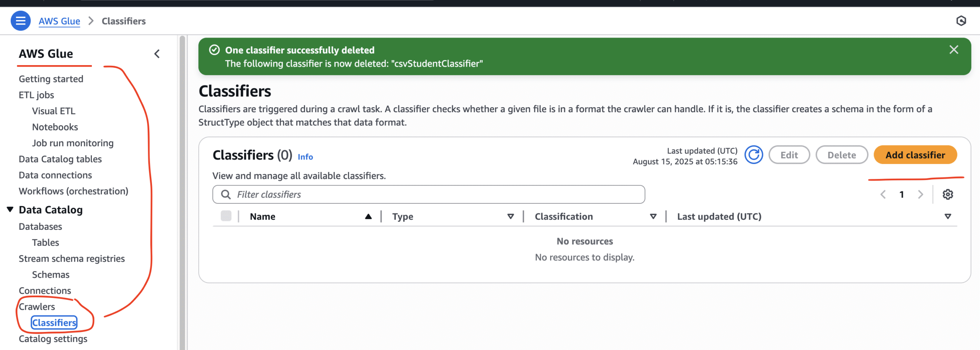Collapse the Data Catalog section

pos(10,209)
